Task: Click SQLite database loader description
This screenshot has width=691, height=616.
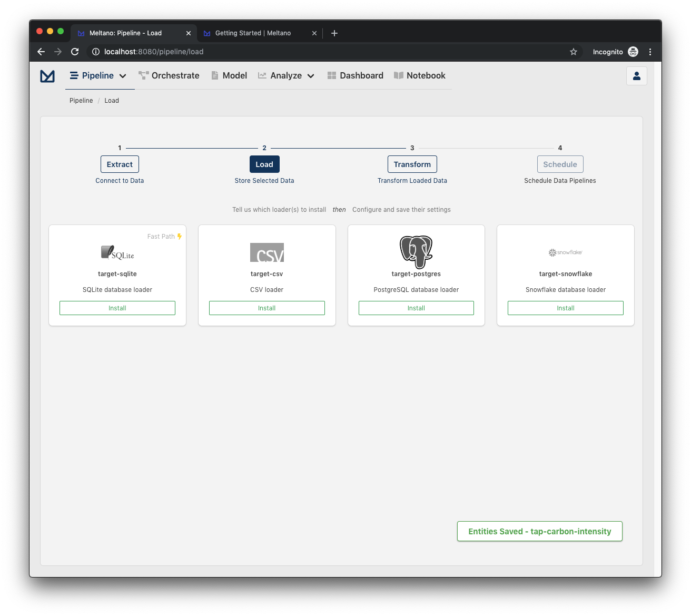Action: tap(117, 290)
